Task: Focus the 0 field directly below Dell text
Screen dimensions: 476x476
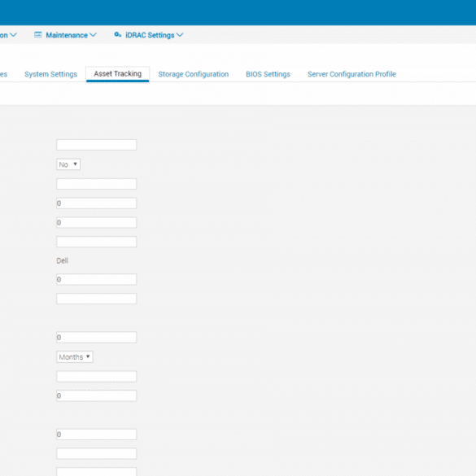Action: tap(97, 279)
